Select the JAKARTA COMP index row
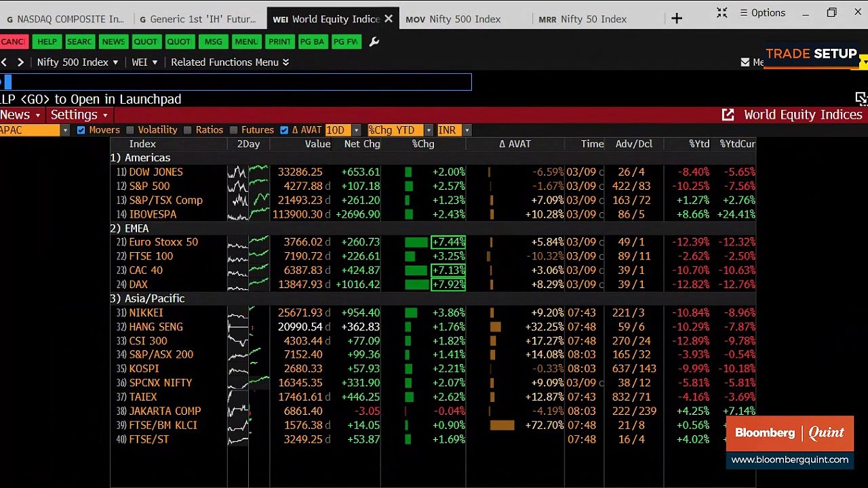This screenshot has width=868, height=488. (433, 411)
